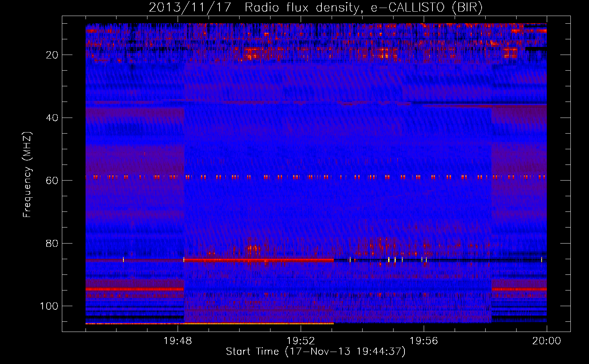Click the 19:52 time tick label

(x=301, y=341)
